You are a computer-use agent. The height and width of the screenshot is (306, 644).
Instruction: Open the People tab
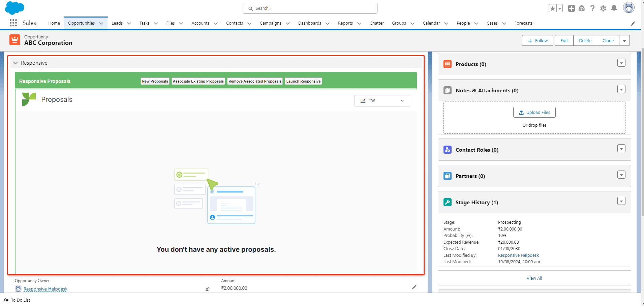pos(463,23)
